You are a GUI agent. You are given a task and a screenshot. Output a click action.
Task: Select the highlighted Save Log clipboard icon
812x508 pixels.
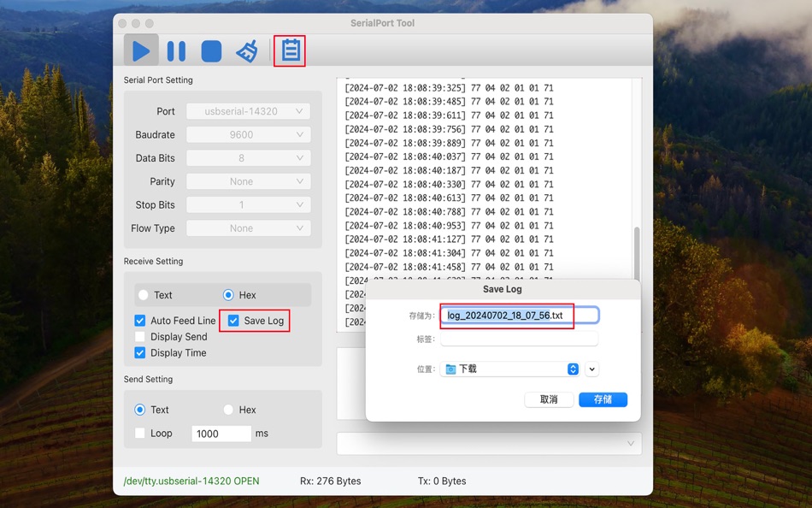pos(289,50)
